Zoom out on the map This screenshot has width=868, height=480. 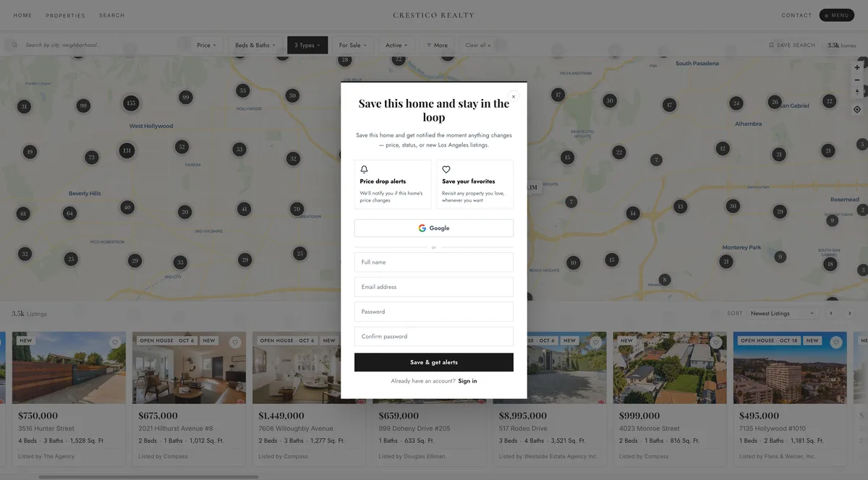[x=857, y=80]
